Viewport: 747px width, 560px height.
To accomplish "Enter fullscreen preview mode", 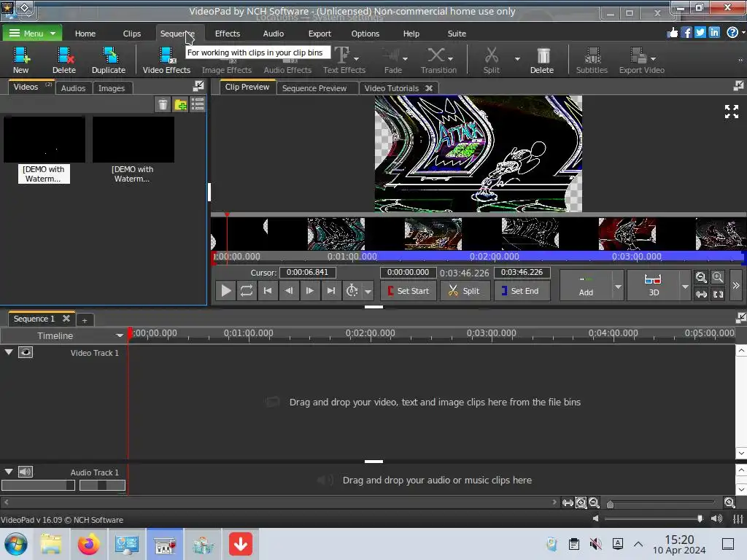I will coord(731,112).
